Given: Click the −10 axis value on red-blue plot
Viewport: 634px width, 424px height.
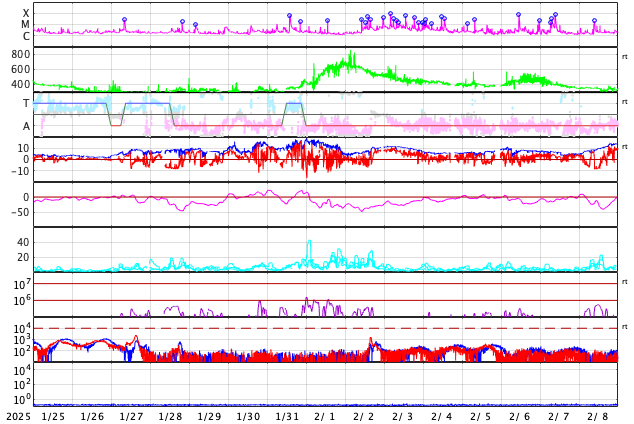Looking at the screenshot, I should tap(21, 171).
